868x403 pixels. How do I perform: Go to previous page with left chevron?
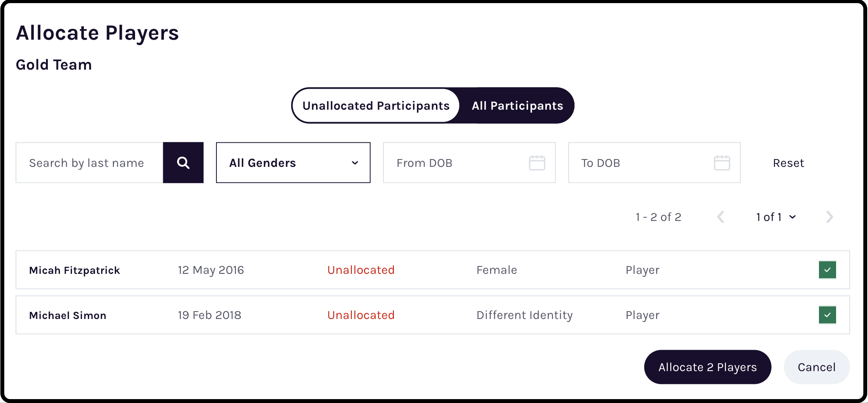click(x=721, y=217)
